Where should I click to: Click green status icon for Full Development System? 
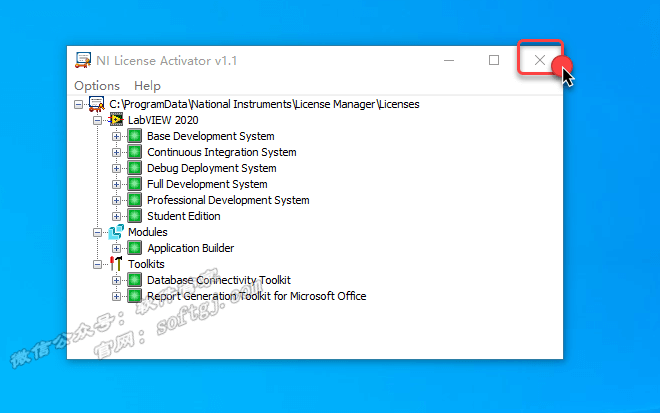click(x=135, y=184)
